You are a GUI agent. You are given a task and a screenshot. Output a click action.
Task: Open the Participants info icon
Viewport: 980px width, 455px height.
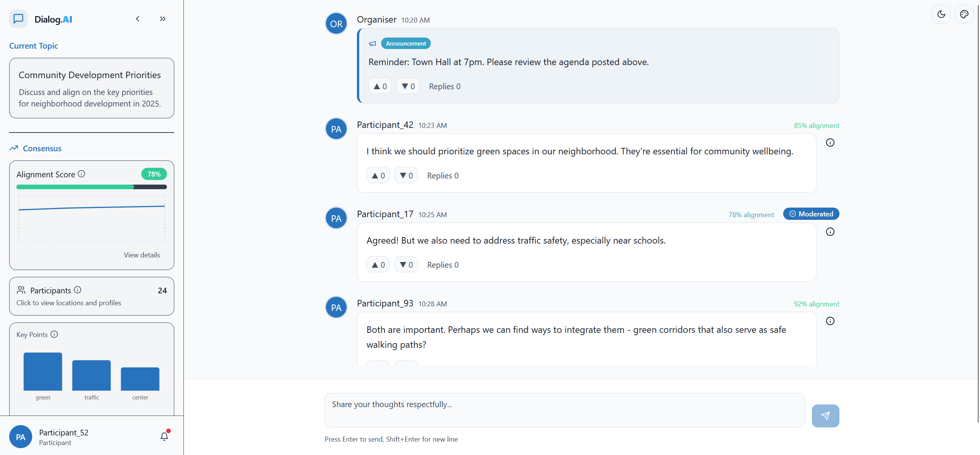click(78, 290)
